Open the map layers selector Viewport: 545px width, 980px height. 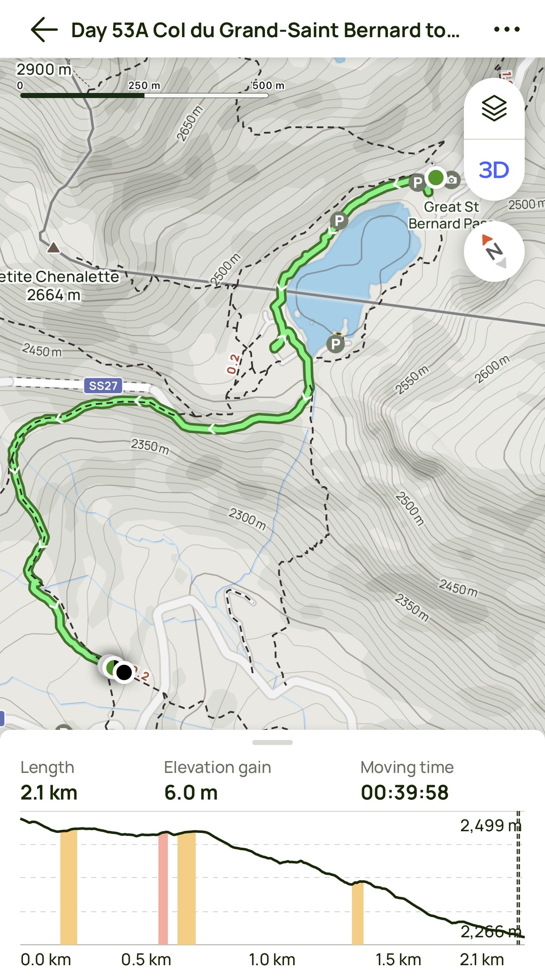point(494,109)
